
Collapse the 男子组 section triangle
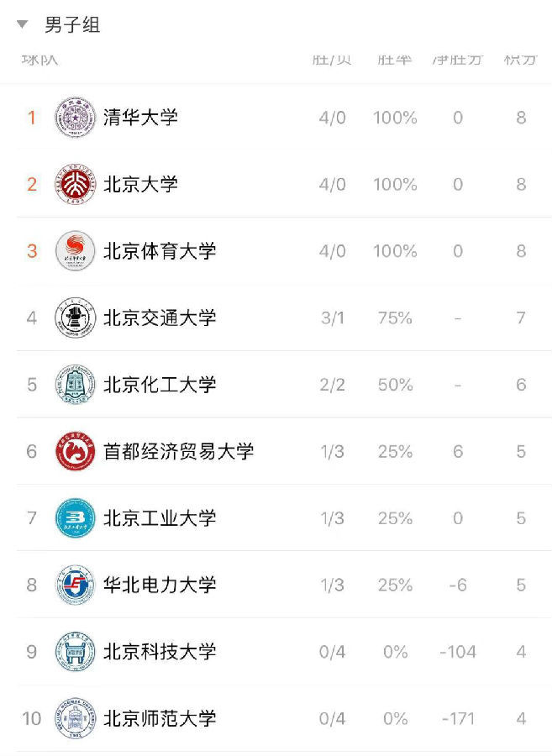pos(22,24)
